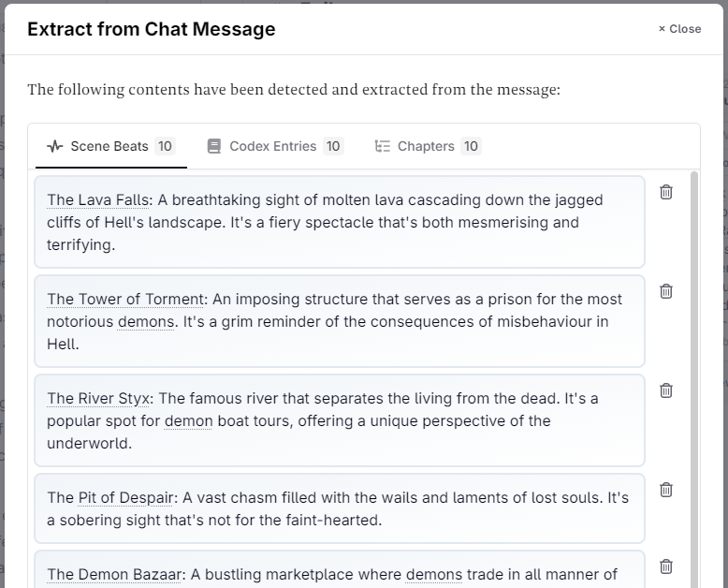Click the scene beats list scrollbar
This screenshot has height=588, width=728.
(694, 375)
